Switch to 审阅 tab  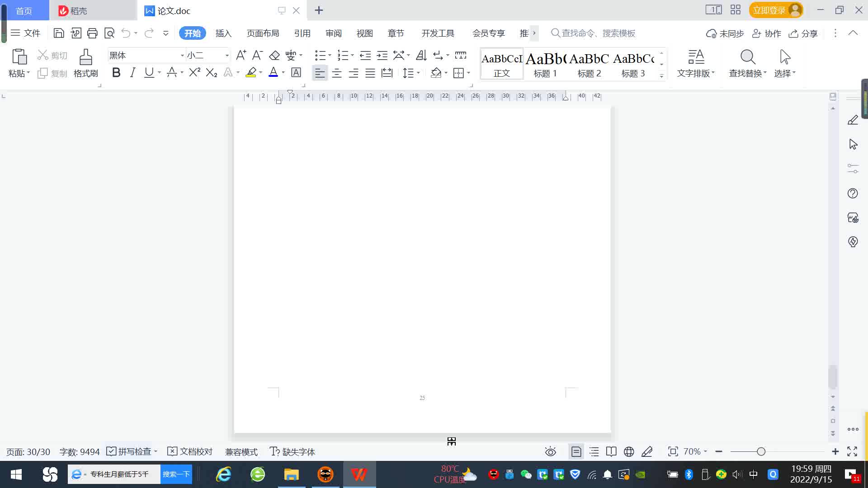coord(334,33)
